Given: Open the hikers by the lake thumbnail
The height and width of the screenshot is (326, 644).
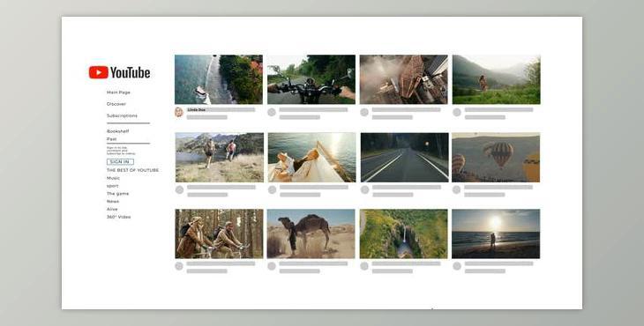Looking at the screenshot, I should point(220,158).
